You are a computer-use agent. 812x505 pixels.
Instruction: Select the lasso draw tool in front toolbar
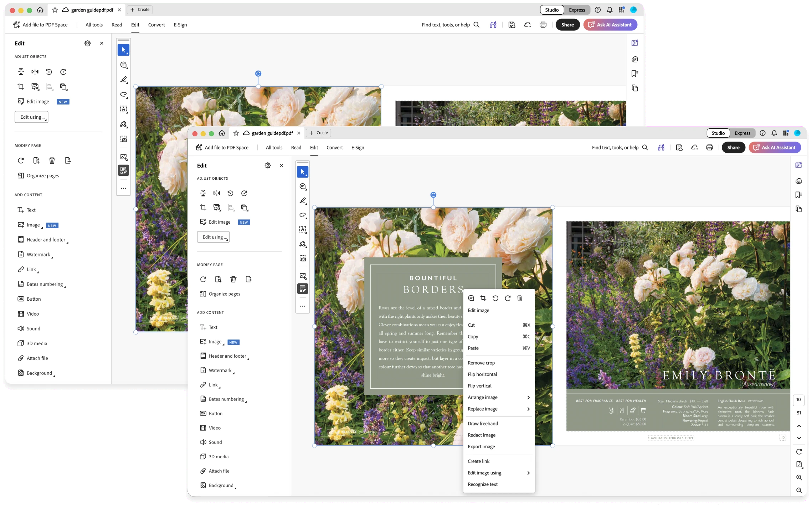click(x=303, y=215)
